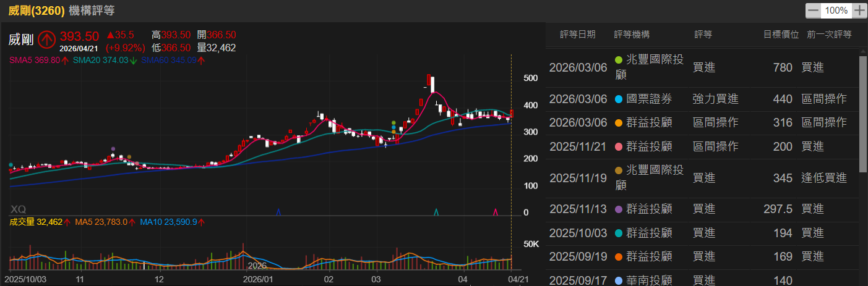
Task: Click the blue triangle marker on the chart axis
Action: (x=278, y=212)
